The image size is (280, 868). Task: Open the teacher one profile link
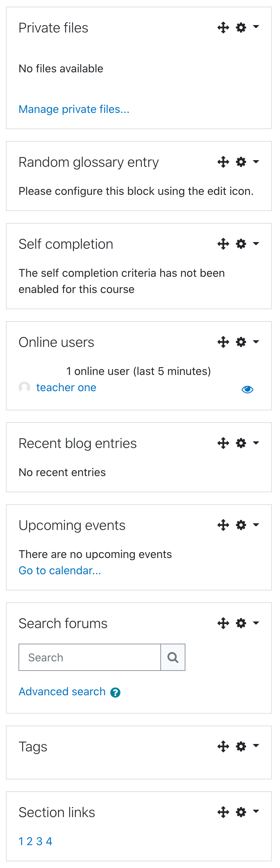pyautogui.click(x=66, y=387)
